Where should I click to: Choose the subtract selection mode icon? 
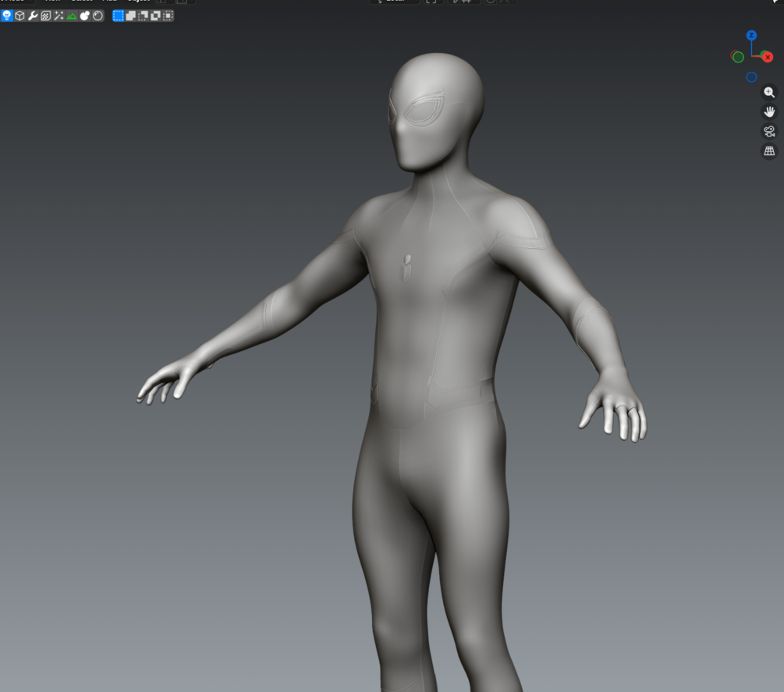coord(143,16)
